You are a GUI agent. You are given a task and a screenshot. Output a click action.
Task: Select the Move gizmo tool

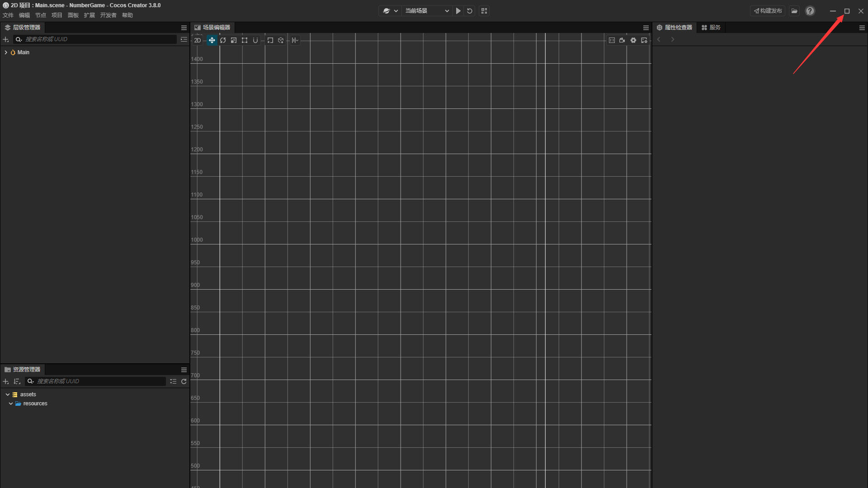[x=212, y=40]
